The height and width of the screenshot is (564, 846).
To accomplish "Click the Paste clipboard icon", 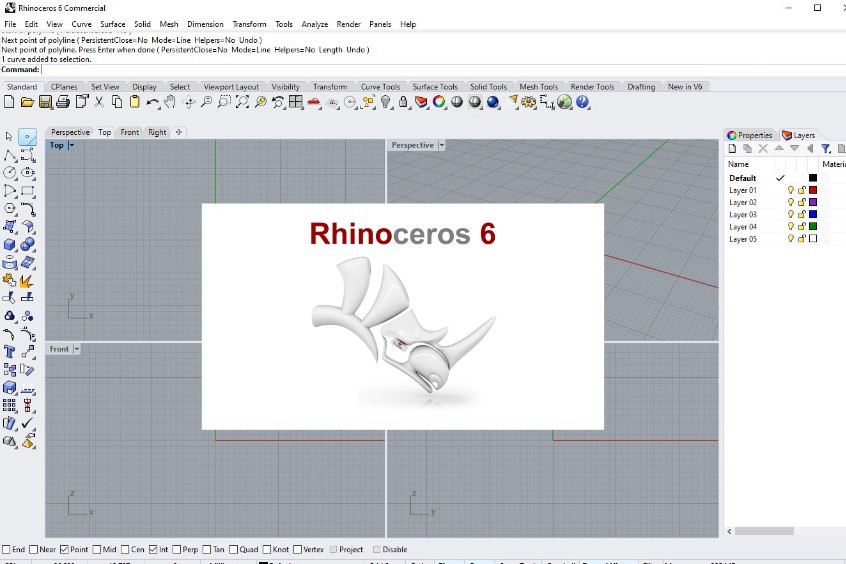I will (134, 102).
